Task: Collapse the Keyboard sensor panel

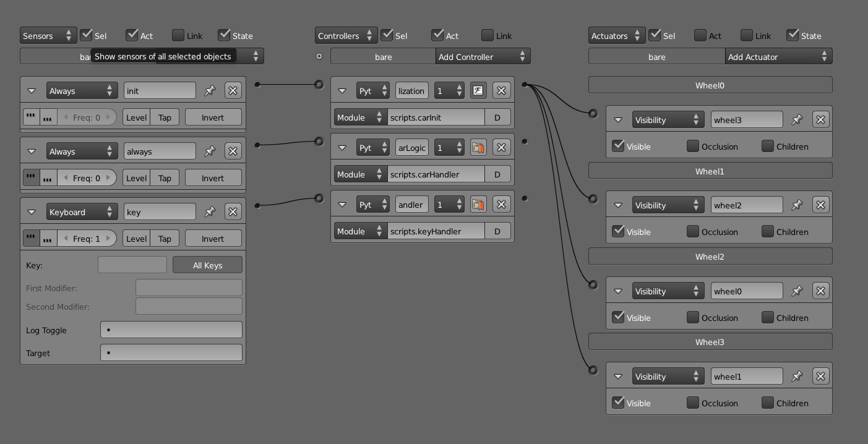Action: click(x=32, y=211)
